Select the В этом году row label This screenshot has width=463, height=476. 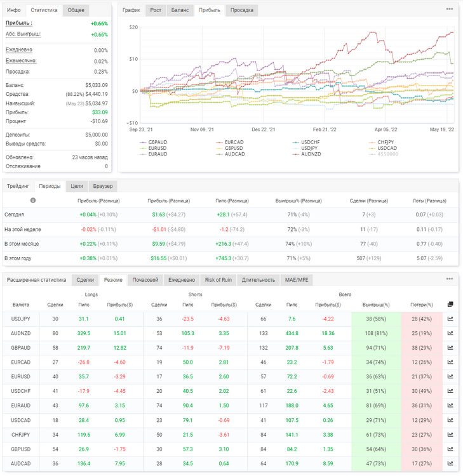coord(18,258)
